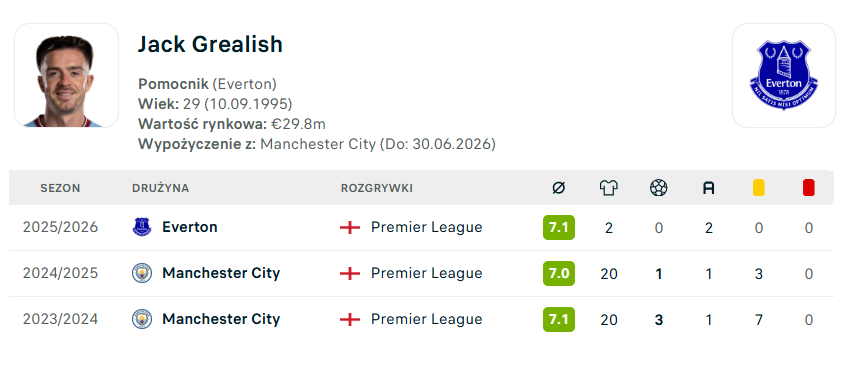Click the small Everton badge in 2025/2026 row
The image size is (855, 367).
click(142, 227)
